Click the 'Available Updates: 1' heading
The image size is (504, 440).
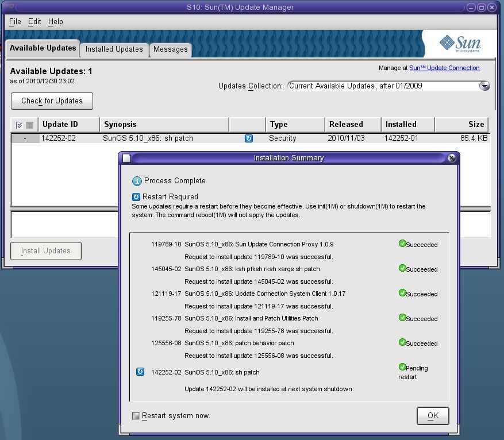coord(51,71)
